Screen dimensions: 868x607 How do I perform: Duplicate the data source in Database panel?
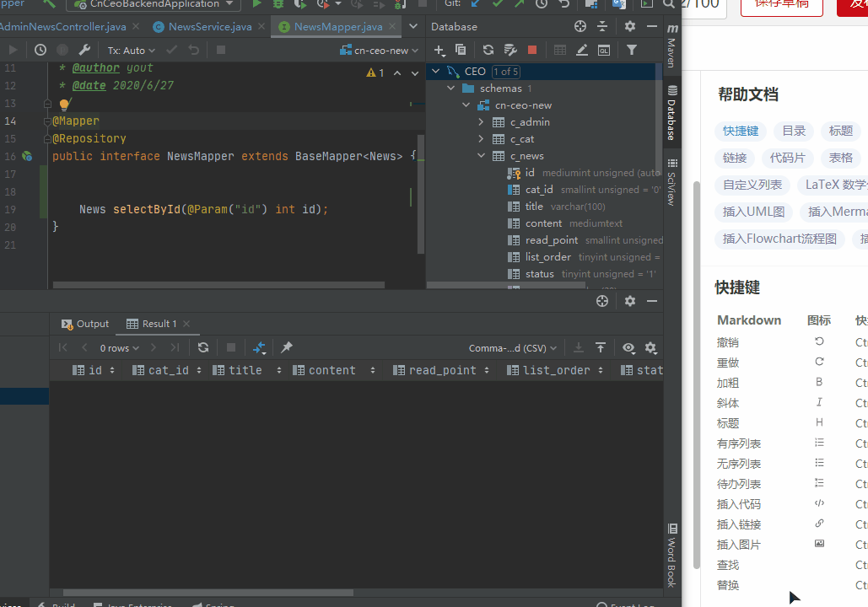461,50
